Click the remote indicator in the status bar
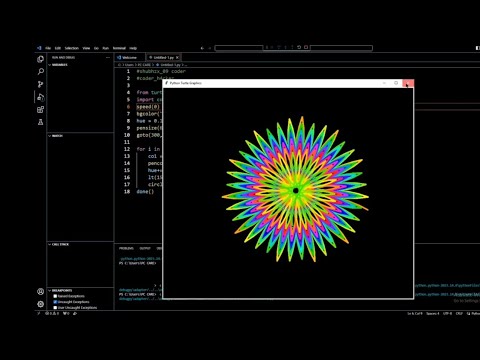 [x=39, y=313]
